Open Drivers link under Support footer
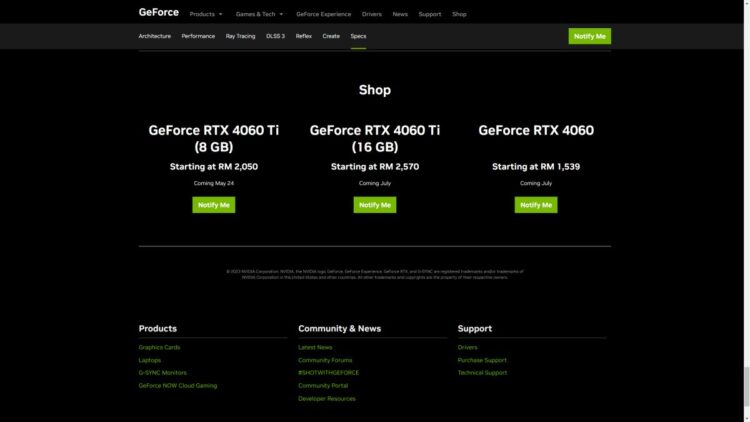750x422 pixels. pyautogui.click(x=467, y=347)
